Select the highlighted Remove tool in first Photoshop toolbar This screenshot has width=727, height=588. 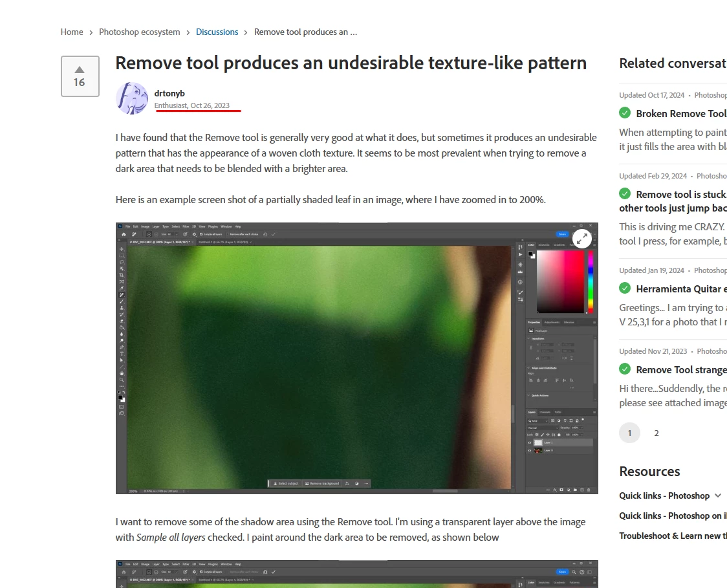coord(122,295)
